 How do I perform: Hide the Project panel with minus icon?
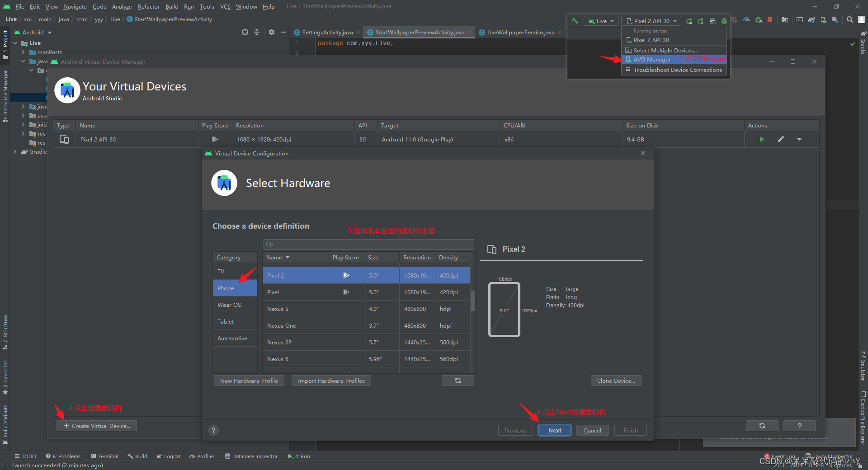pos(283,32)
